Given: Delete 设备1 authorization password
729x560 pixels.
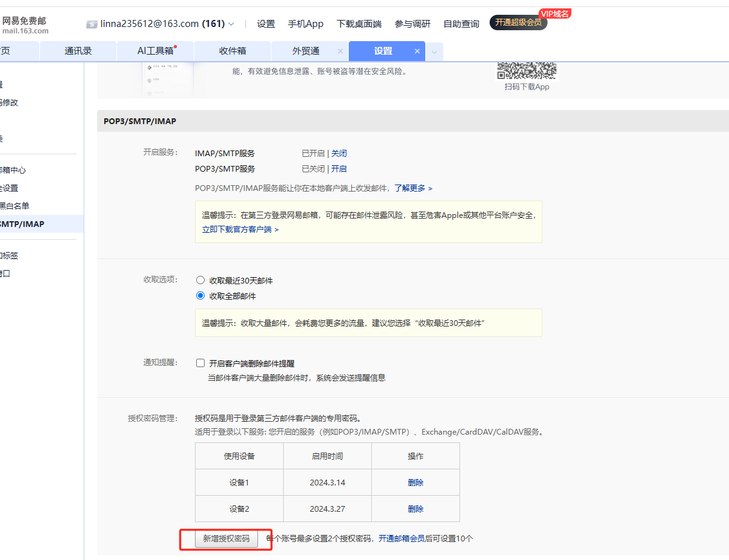Looking at the screenshot, I should (416, 482).
